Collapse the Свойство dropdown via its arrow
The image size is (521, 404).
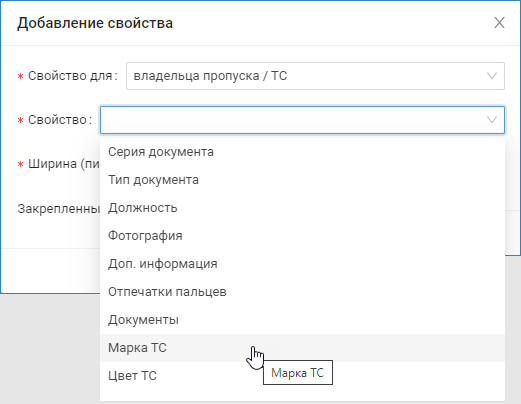coord(492,120)
